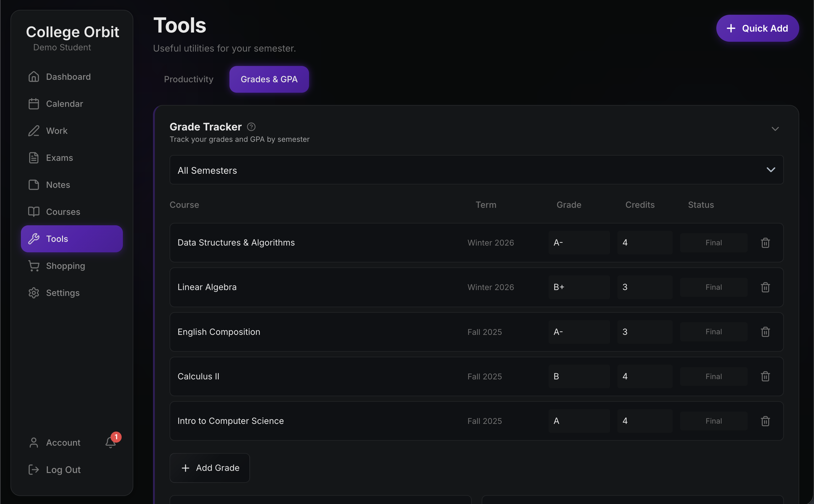Open grade selector for Data Structures & Algorithms
The height and width of the screenshot is (504, 814).
click(579, 243)
